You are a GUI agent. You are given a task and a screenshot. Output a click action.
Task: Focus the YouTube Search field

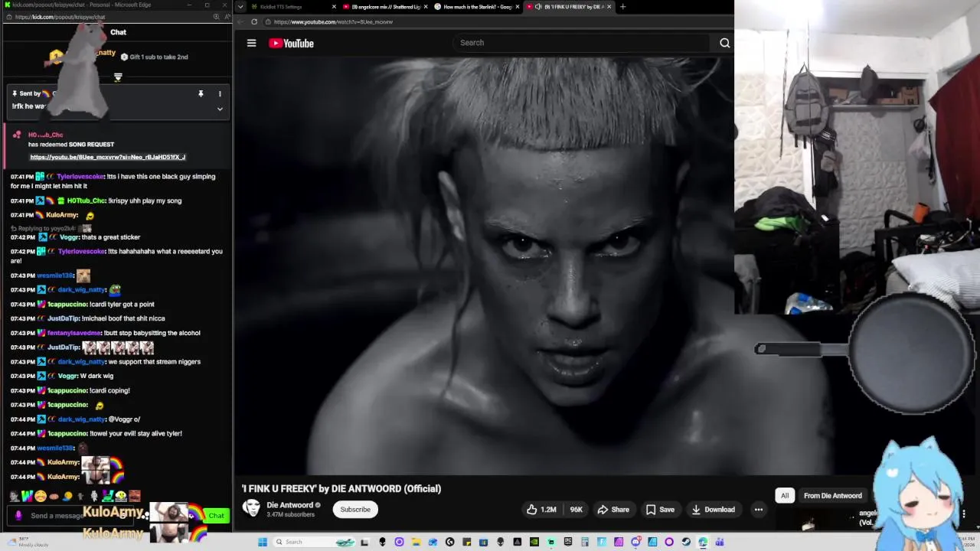click(582, 43)
